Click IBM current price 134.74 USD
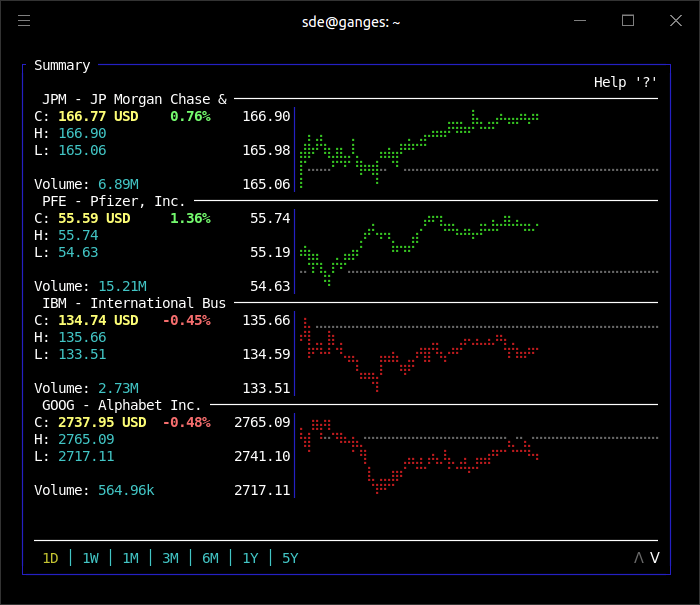The height and width of the screenshot is (605, 700). coord(98,321)
